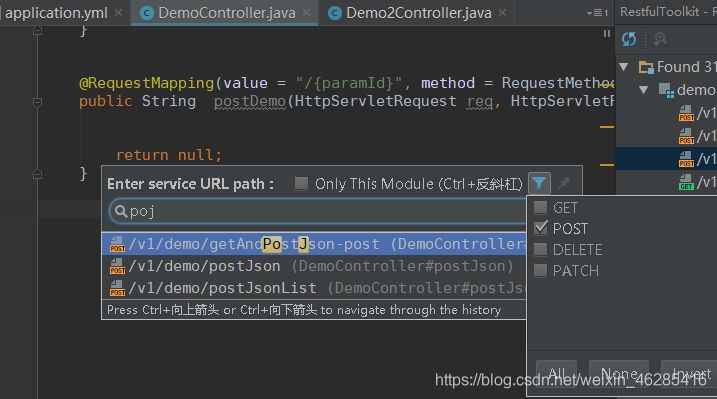717x399 pixels.
Task: Click the magnifier icon inside URL search field
Action: pos(121,211)
